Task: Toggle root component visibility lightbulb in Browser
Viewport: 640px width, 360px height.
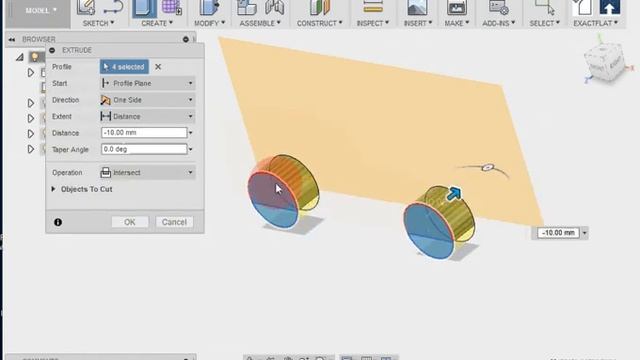Action: [35, 57]
